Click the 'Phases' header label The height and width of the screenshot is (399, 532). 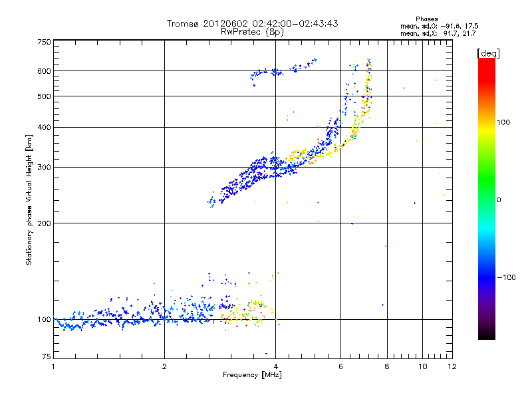pos(427,19)
